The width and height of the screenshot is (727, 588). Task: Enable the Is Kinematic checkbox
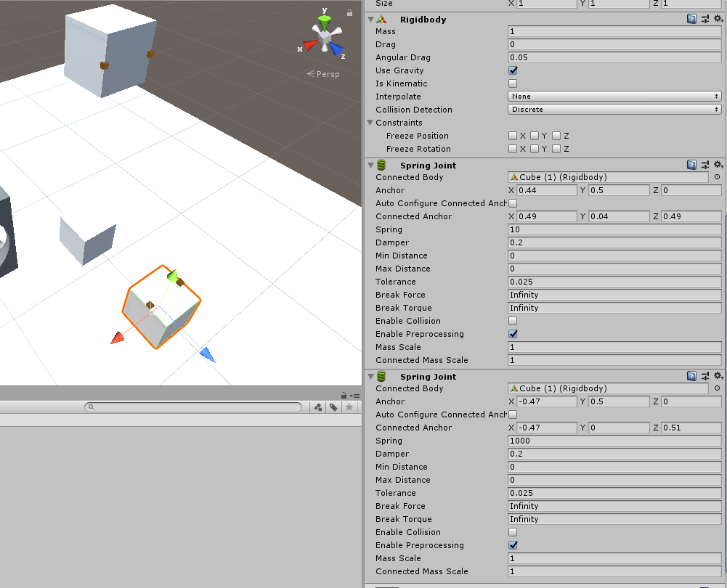pyautogui.click(x=513, y=84)
